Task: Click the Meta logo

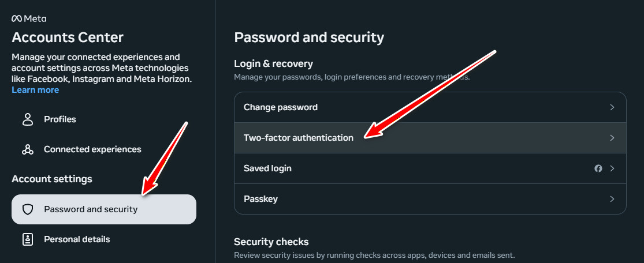Action: tap(29, 18)
